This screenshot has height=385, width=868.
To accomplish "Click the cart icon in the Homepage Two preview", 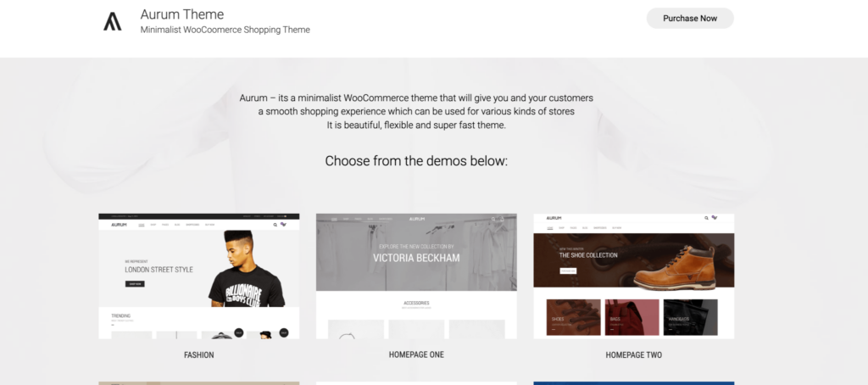I will 715,218.
